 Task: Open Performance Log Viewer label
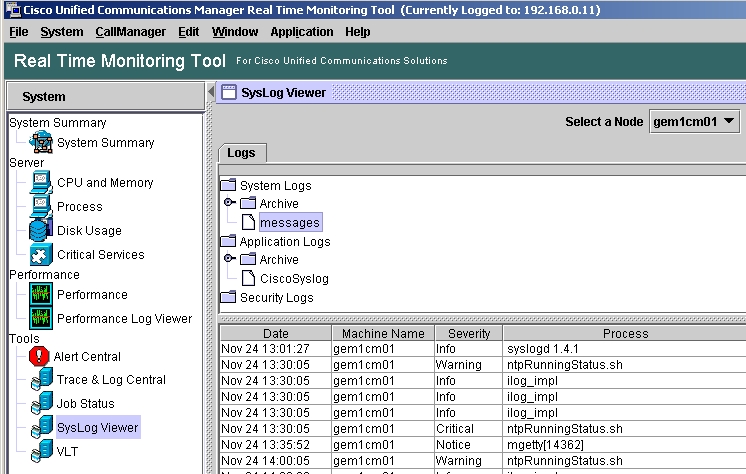[x=125, y=318]
